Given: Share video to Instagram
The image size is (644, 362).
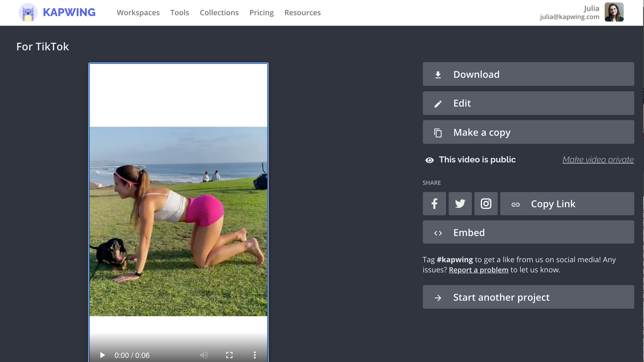Looking at the screenshot, I should [x=486, y=204].
